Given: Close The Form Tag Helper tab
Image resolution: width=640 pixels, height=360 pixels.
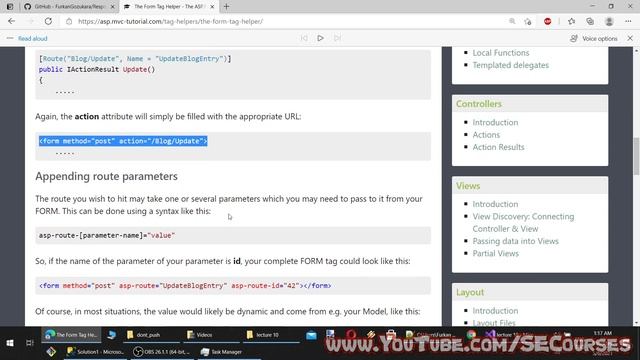Looking at the screenshot, I should pos(212,7).
